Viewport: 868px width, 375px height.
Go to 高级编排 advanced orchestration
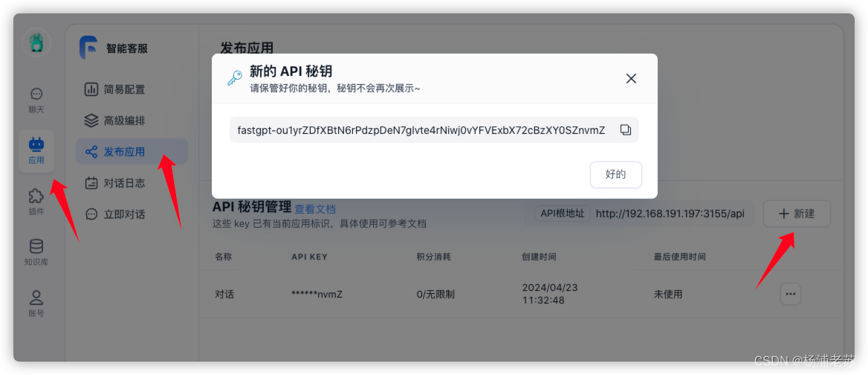132,121
